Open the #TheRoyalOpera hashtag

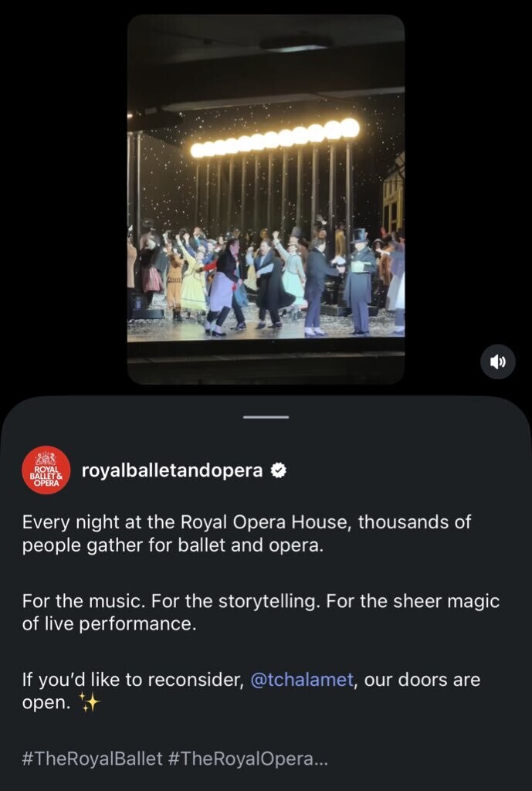coord(239,759)
